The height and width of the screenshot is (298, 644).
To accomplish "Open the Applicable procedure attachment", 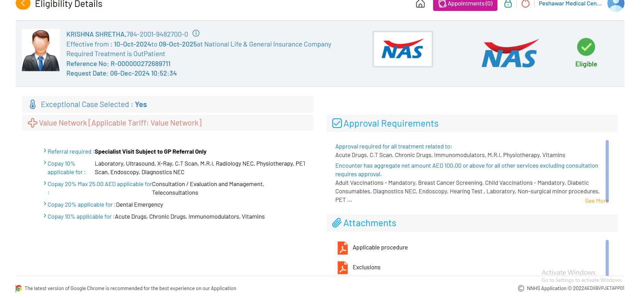I will tap(380, 248).
